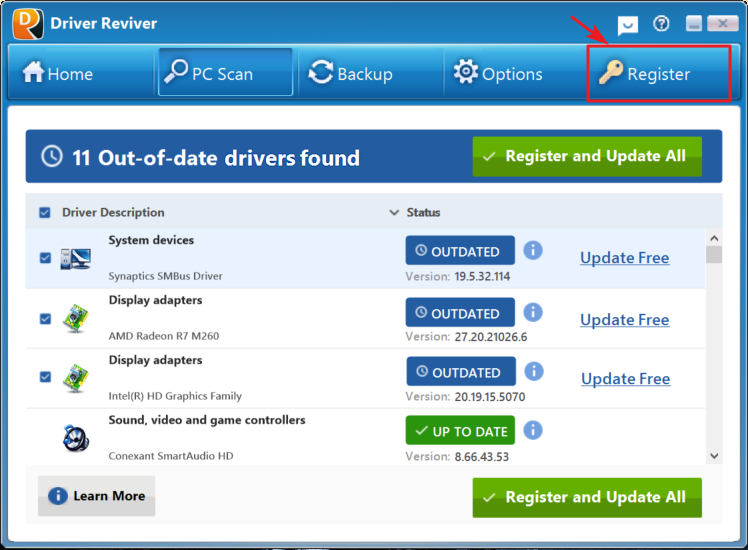Image resolution: width=748 pixels, height=550 pixels.
Task: Click the OUTDATED badge for Synaptics SMBus Driver
Action: coord(460,250)
